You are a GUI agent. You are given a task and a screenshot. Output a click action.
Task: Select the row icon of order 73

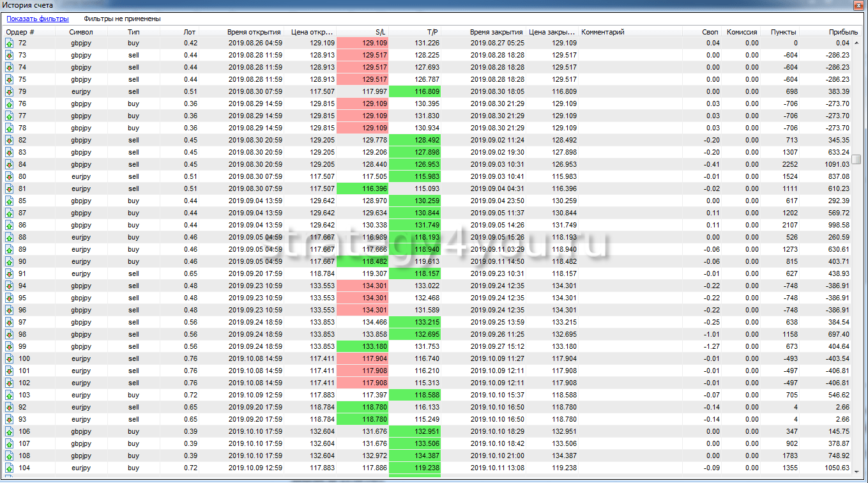(9, 55)
